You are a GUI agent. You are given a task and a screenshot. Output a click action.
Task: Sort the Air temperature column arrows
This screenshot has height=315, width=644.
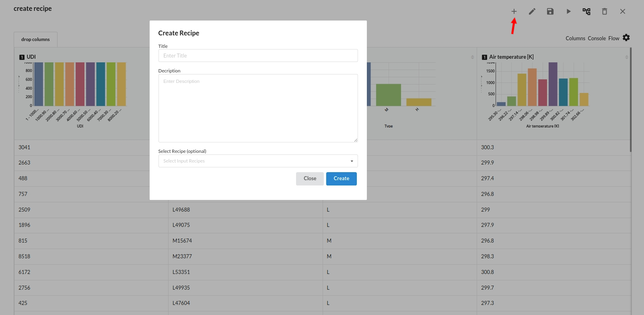point(627,57)
